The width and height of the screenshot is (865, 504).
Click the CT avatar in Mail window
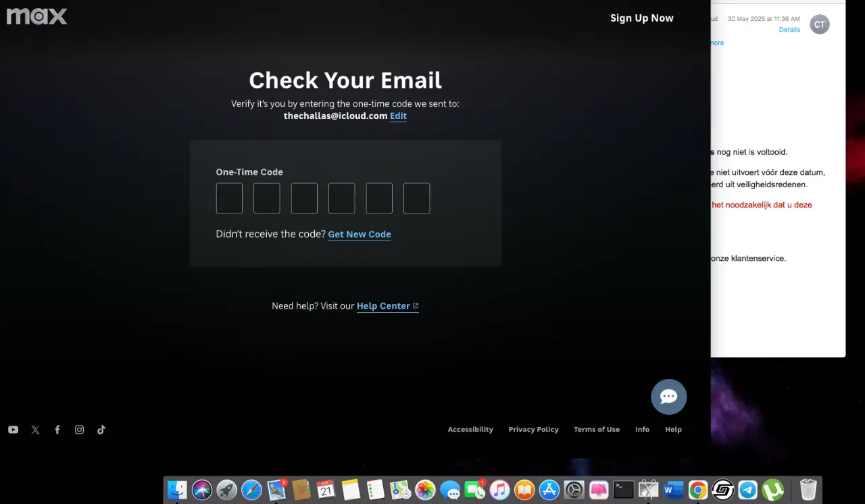820,24
